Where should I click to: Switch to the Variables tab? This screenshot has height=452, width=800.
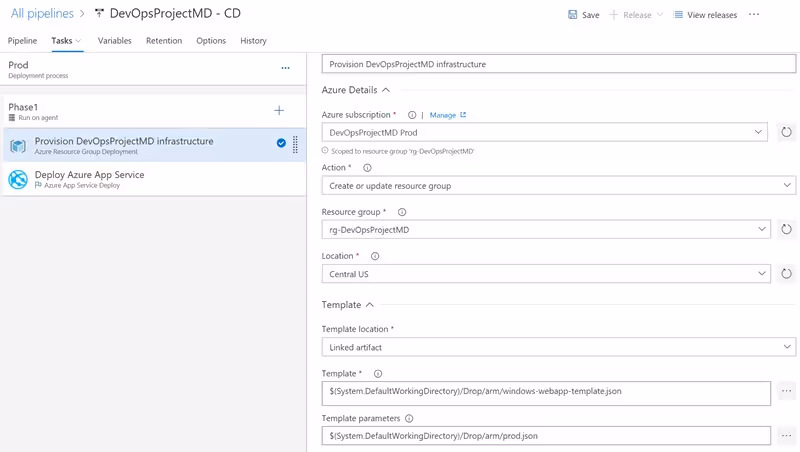115,41
